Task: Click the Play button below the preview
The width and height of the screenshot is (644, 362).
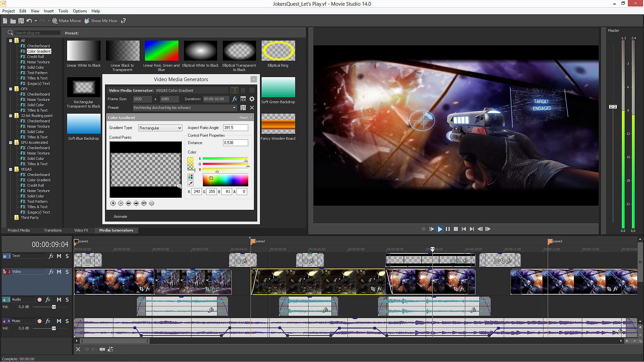Action: click(440, 229)
